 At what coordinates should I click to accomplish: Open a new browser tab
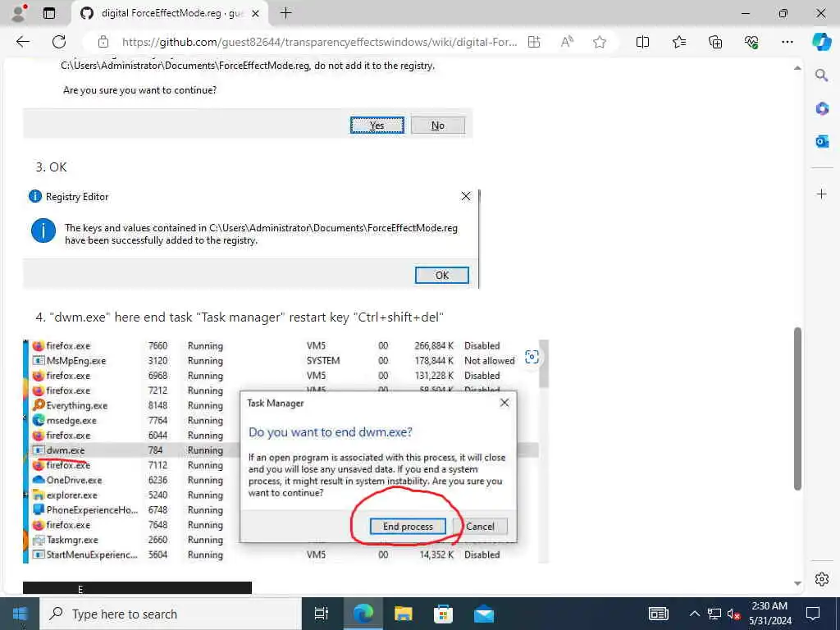[x=286, y=13]
